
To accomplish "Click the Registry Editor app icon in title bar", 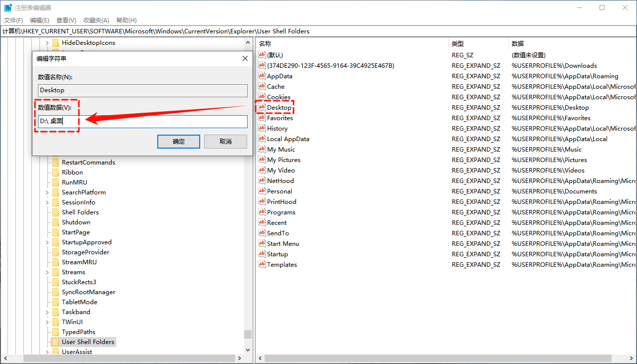I will point(8,8).
